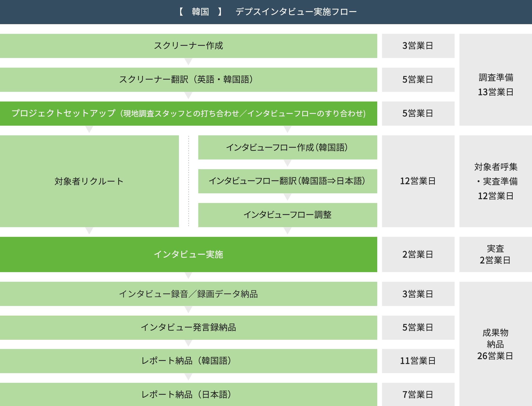The width and height of the screenshot is (532, 406).
Task: Select the インタビュー発言録納品 step
Action: [x=188, y=327]
